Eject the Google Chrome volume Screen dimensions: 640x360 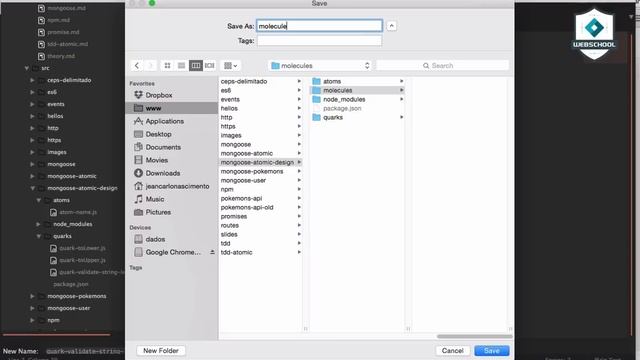click(212, 252)
